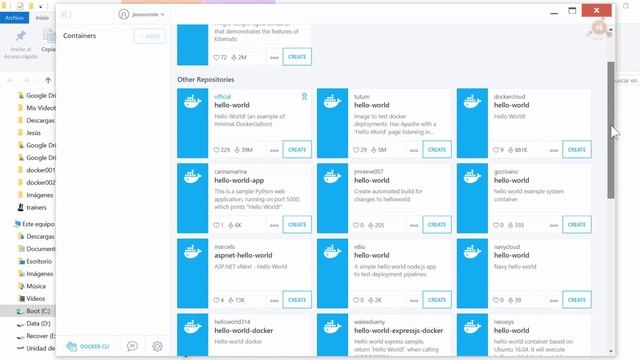The image size is (640, 360).
Task: Open more options on the top recommended card
Action: click(x=274, y=58)
